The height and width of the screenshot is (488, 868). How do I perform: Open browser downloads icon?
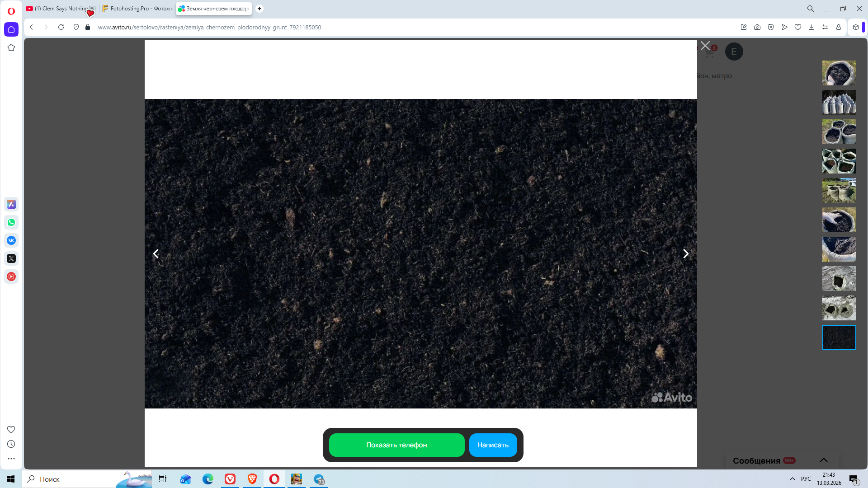click(811, 27)
